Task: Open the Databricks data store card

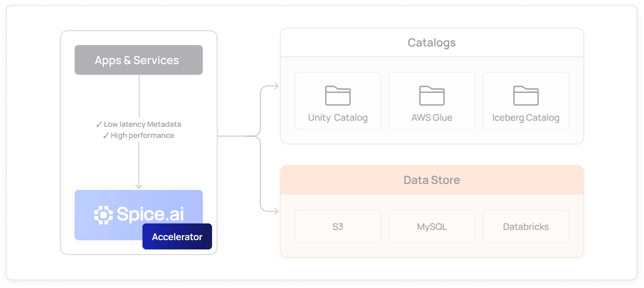Action: [525, 226]
